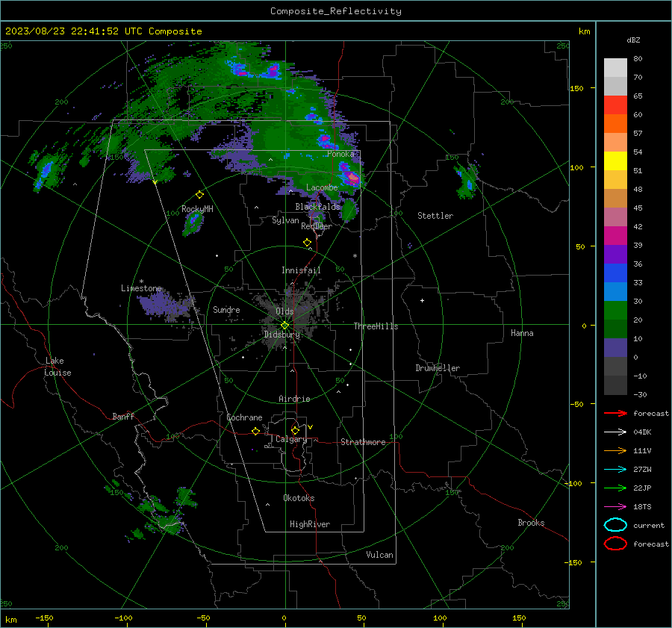Image resolution: width=672 pixels, height=628 pixels.
Task: Click the magenta 18TS arrow icon
Action: (615, 507)
